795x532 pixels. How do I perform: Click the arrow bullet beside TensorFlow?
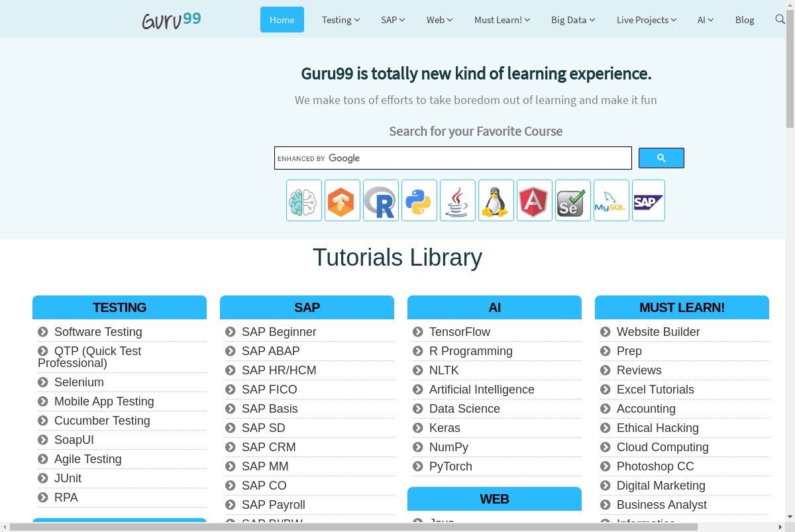click(x=418, y=332)
